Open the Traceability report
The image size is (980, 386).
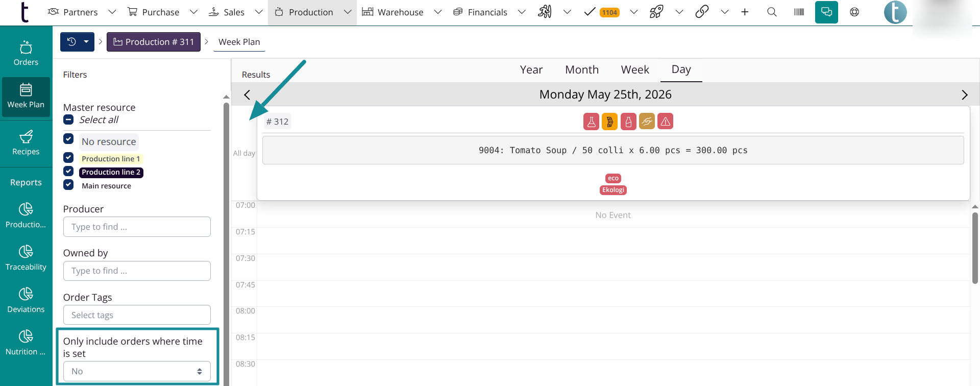26,258
